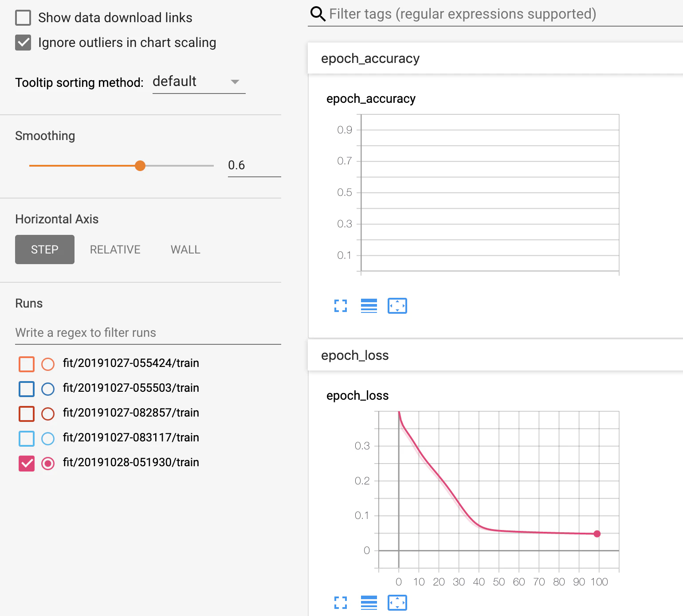Click the epoch_accuracy chart title inside the card
The image size is (683, 616).
[371, 99]
